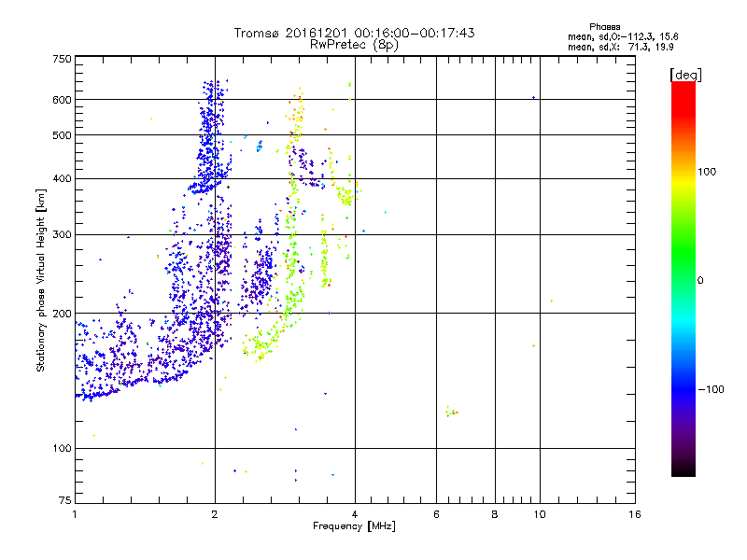Click the isolated echo cluster near 6.3 MHz

451,412
